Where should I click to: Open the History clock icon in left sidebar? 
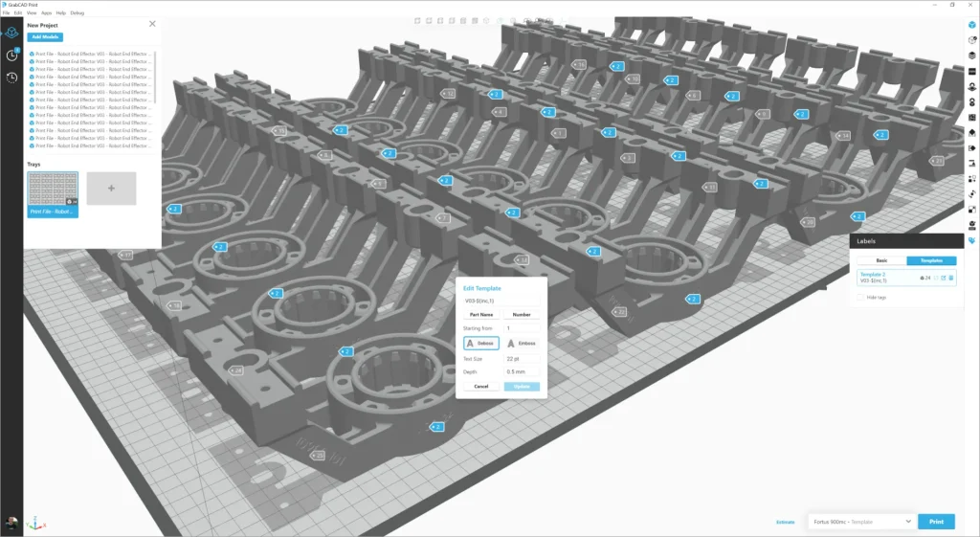(x=11, y=78)
